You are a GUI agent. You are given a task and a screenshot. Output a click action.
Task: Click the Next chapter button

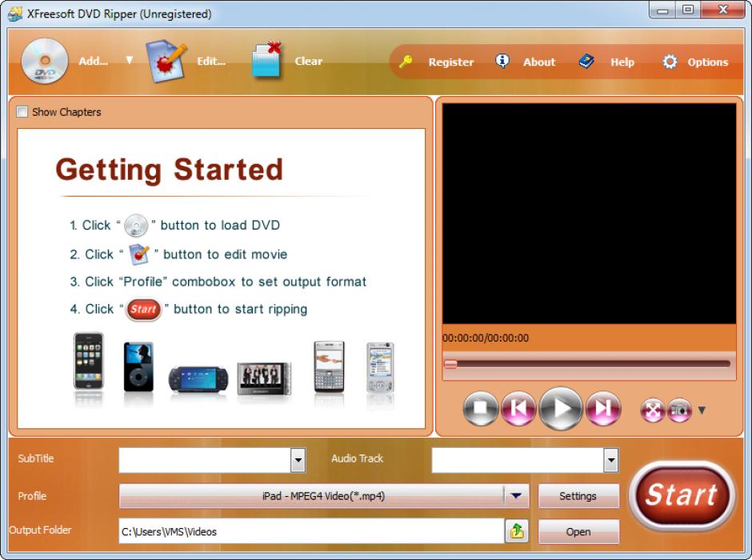[x=603, y=409]
